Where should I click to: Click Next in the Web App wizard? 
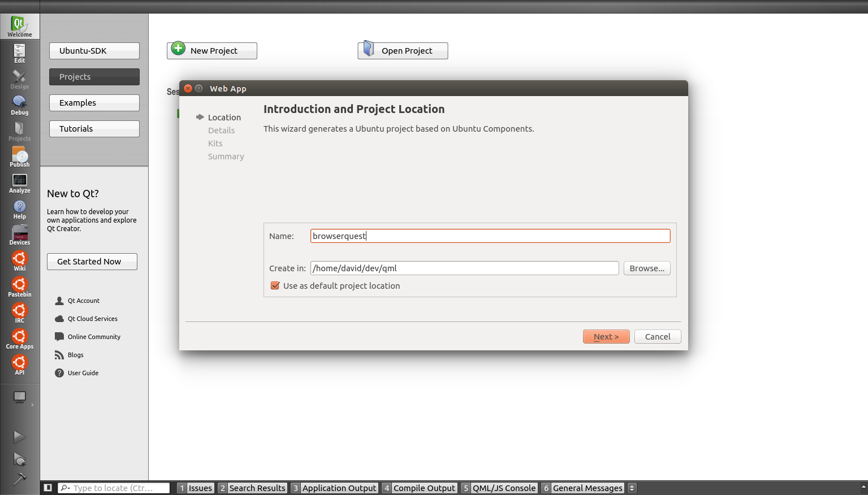[x=606, y=337]
